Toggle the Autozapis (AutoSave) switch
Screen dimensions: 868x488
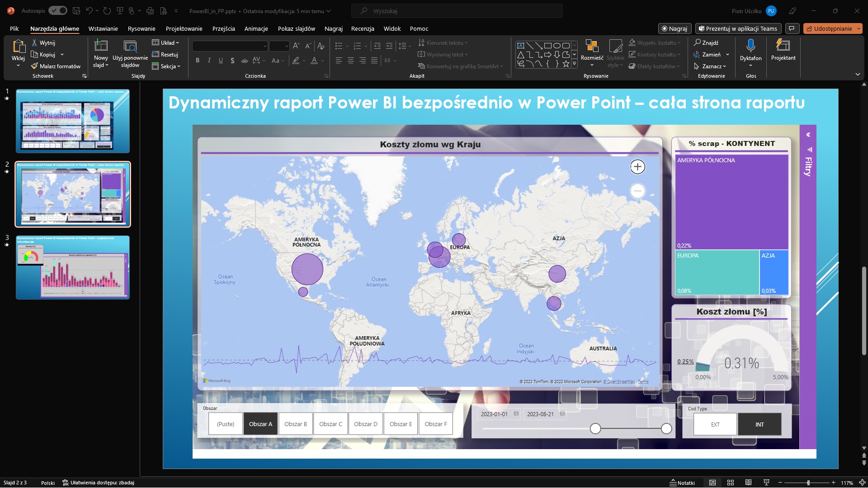58,11
